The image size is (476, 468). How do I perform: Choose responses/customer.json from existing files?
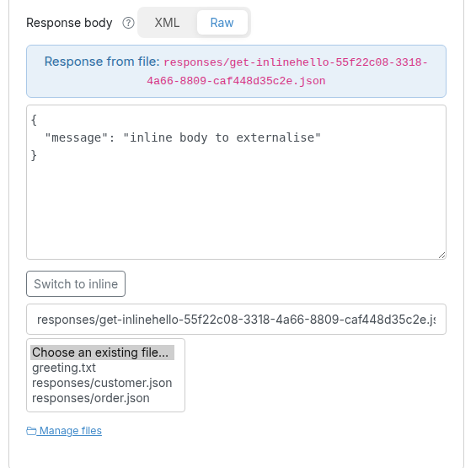[x=102, y=383]
